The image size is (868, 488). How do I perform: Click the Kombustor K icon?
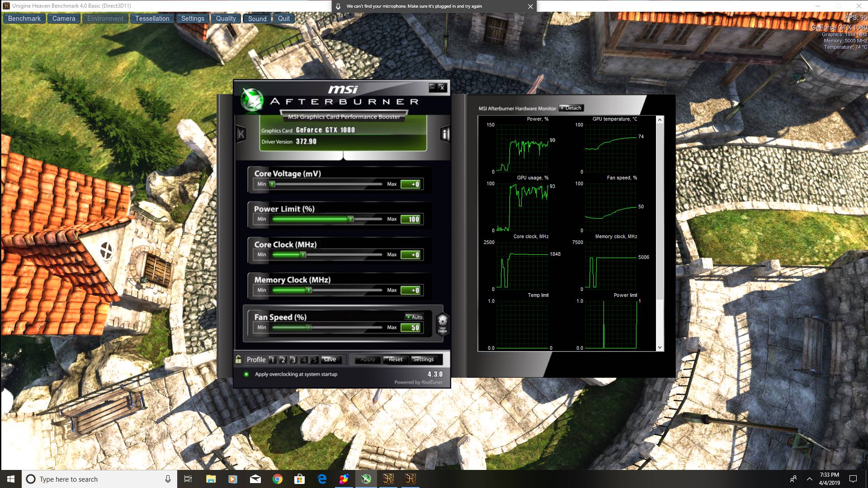[x=241, y=134]
